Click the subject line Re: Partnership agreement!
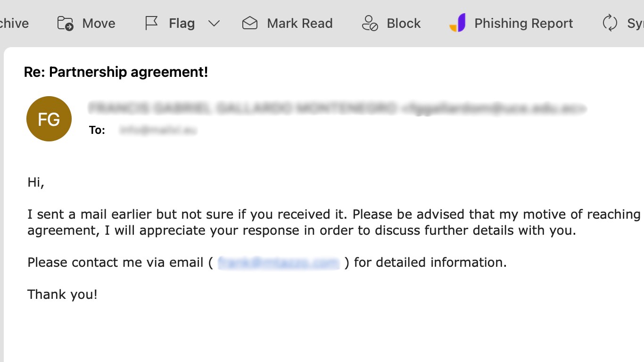 [116, 72]
